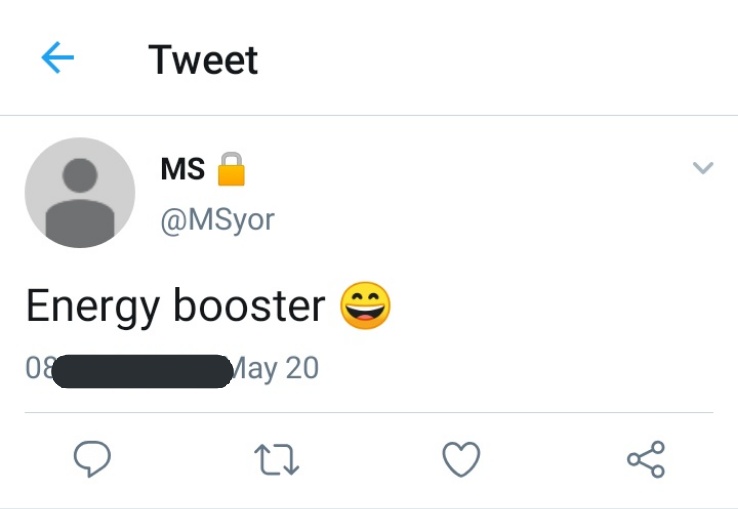Retweet the Energy booster tweet
The width and height of the screenshot is (738, 509).
click(x=277, y=459)
